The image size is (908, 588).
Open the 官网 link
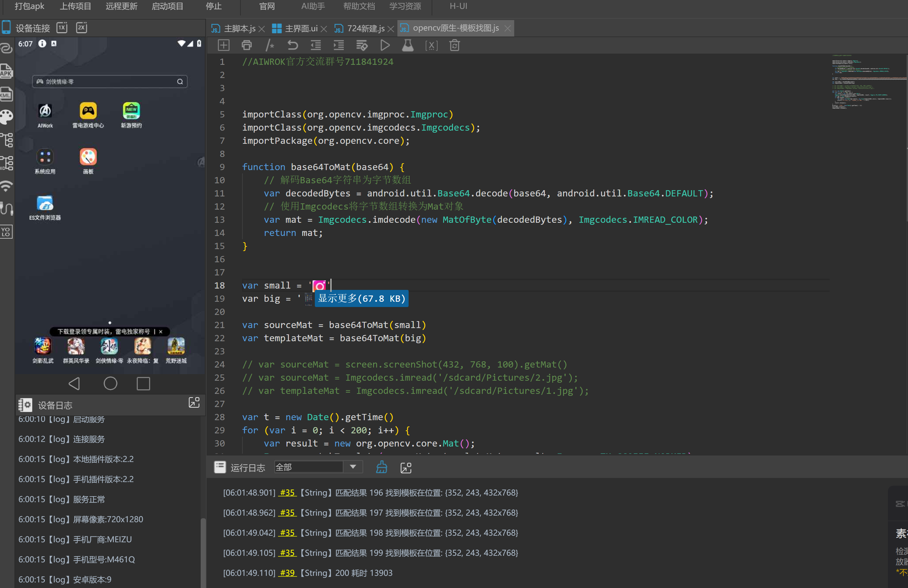267,6
